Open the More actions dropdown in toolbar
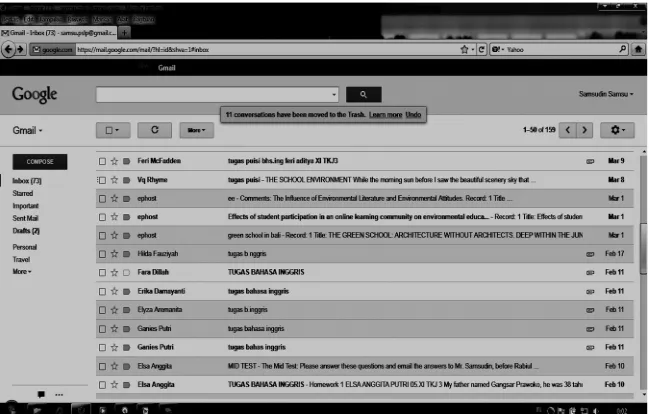The image size is (650, 414). point(196,130)
